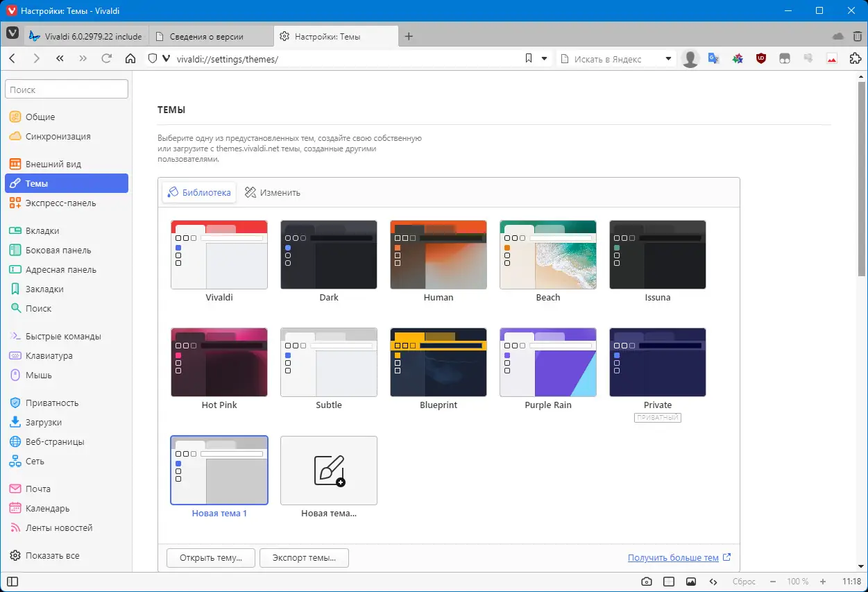
Task: Open Быстрые команды settings section
Action: 67,336
